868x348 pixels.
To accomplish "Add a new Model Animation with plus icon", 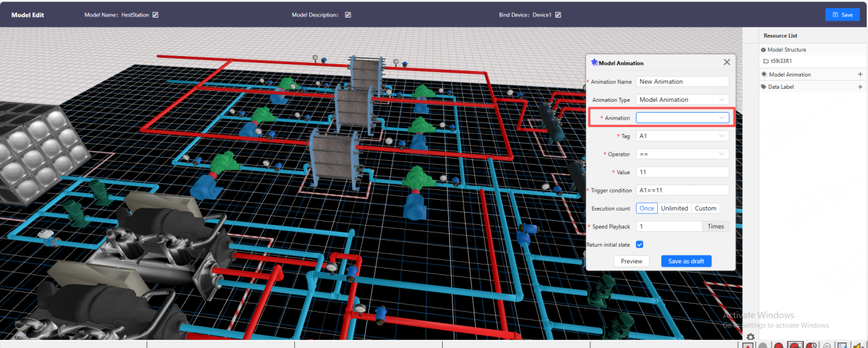I will tap(860, 75).
